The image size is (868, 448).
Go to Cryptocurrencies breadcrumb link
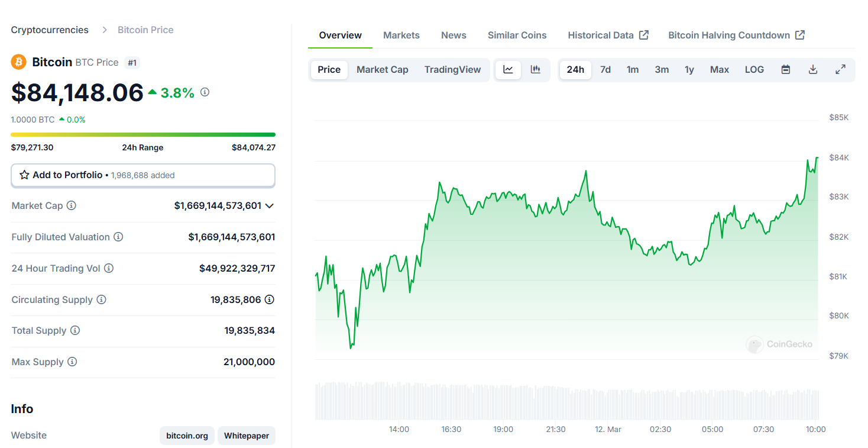(50, 30)
